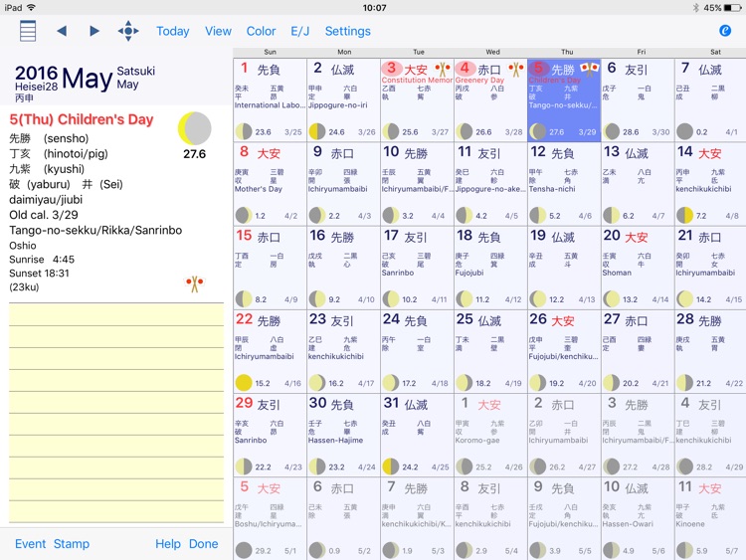Tap the full moon icon on May 22
746x560 pixels.
click(244, 383)
